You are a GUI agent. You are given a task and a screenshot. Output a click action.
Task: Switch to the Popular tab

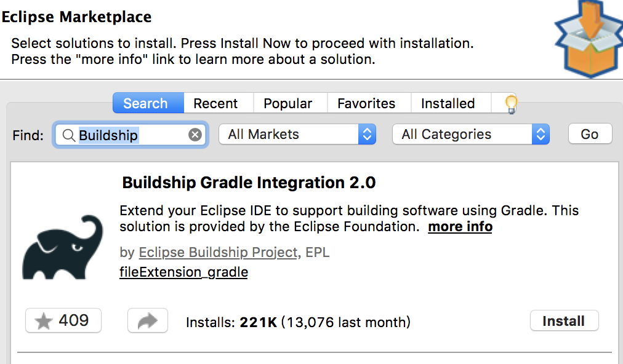point(288,103)
